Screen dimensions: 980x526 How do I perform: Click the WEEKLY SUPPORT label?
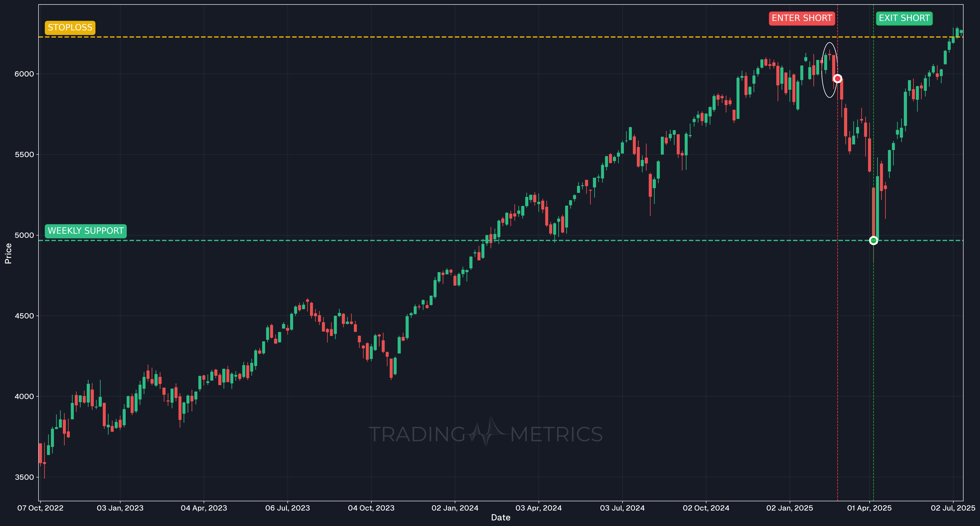(x=86, y=231)
